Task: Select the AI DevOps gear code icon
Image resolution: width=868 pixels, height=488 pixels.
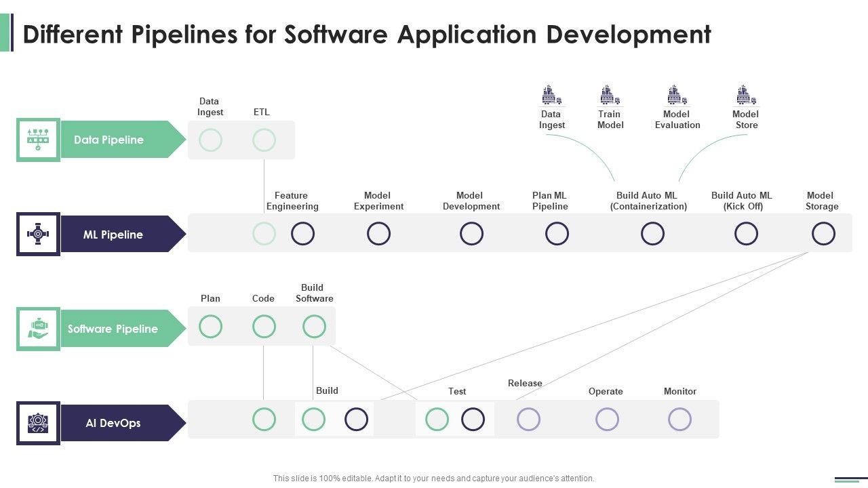Action: point(38,423)
